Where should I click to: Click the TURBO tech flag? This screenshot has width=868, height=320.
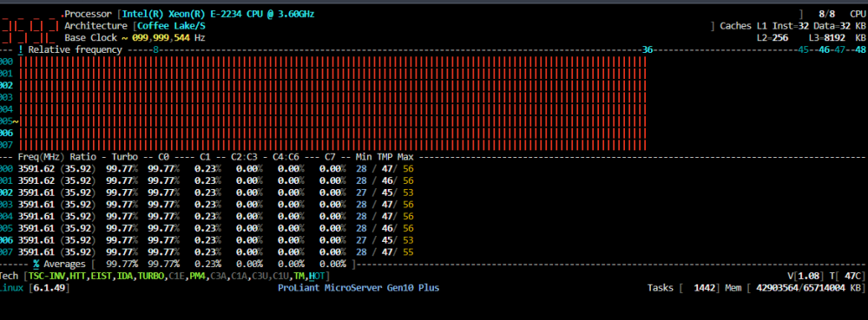(x=150, y=276)
